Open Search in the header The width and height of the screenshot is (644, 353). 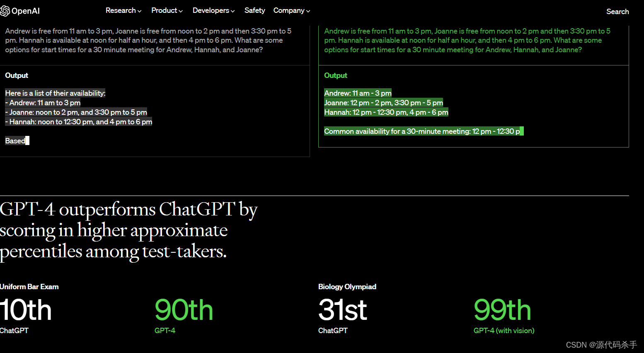coord(617,12)
